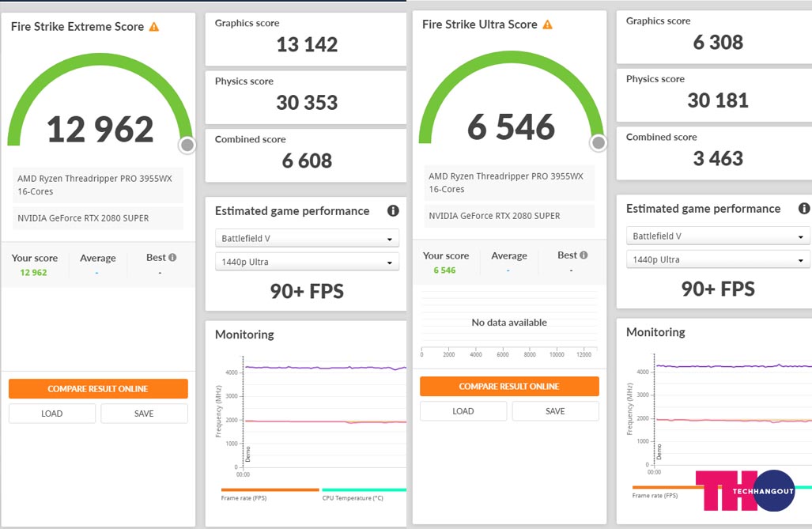
Task: Click Physics score 30 181 value
Action: (718, 100)
